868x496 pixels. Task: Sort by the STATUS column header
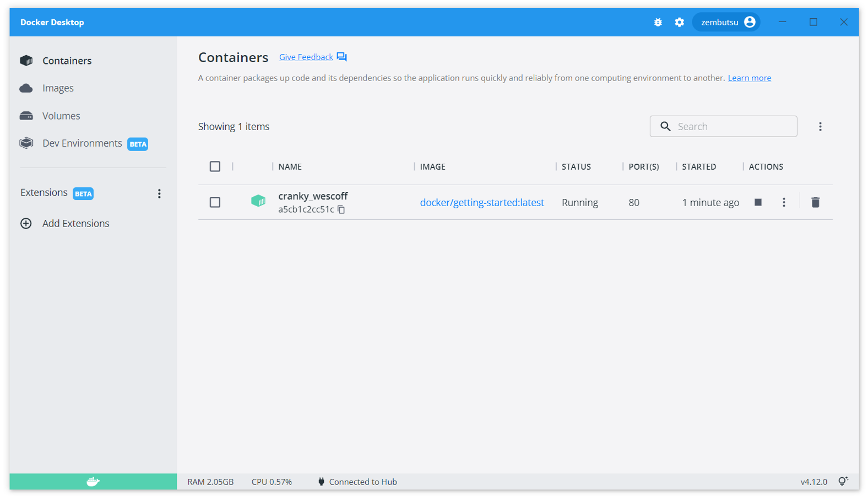576,166
